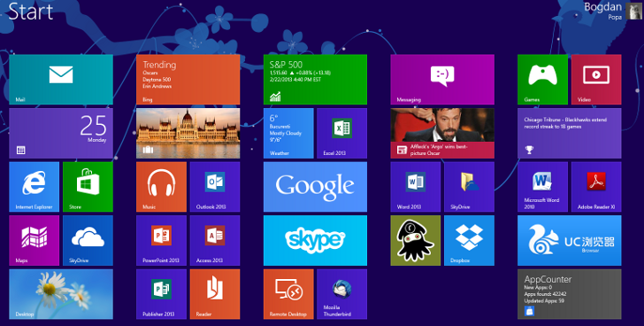644x326 pixels.
Task: Open the S&P 500 Finance tile
Action: pyautogui.click(x=316, y=80)
